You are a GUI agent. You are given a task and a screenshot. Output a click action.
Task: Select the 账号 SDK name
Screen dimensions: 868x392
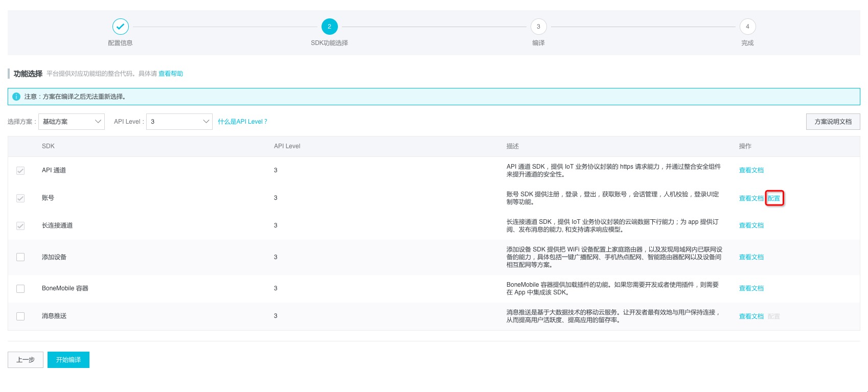click(48, 198)
